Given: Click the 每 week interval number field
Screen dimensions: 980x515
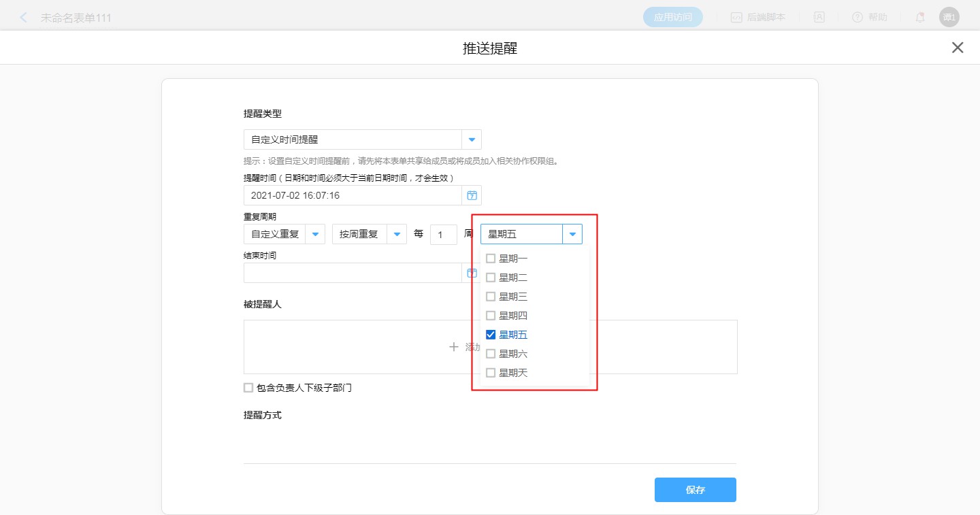Looking at the screenshot, I should tap(443, 235).
